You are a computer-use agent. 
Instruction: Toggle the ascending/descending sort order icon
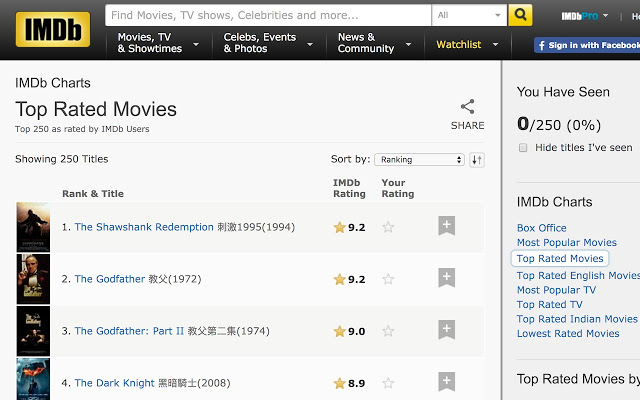point(477,160)
